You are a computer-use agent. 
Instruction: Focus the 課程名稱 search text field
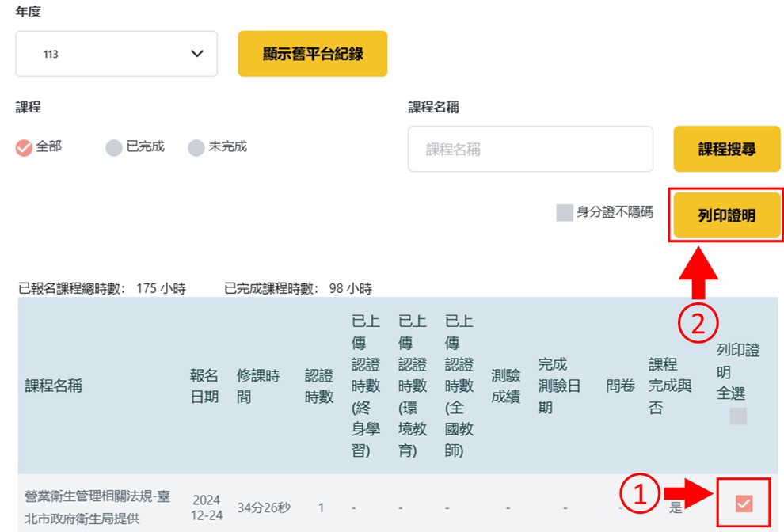coord(530,149)
